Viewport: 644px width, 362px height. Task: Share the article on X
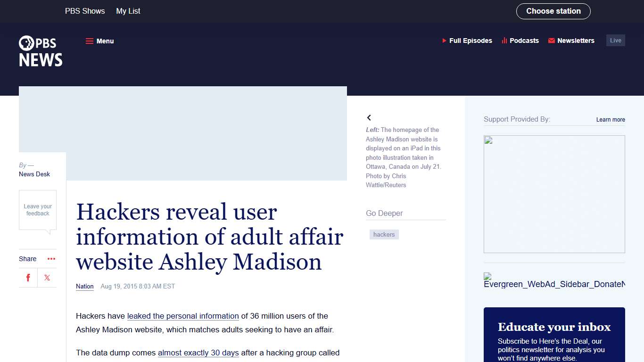(47, 278)
